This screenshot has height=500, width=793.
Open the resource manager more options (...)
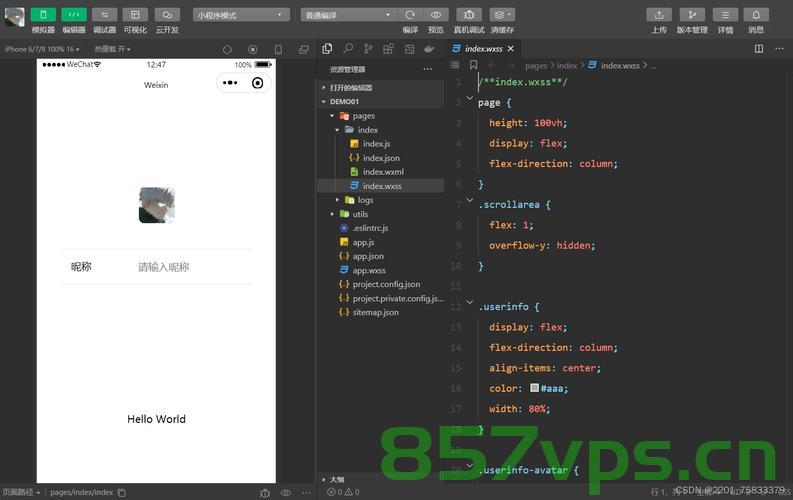click(428, 69)
